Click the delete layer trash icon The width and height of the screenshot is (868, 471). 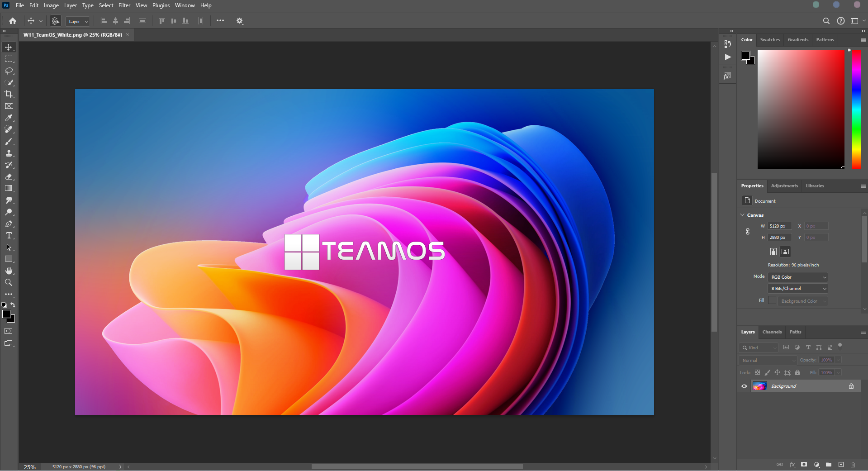[x=853, y=465]
